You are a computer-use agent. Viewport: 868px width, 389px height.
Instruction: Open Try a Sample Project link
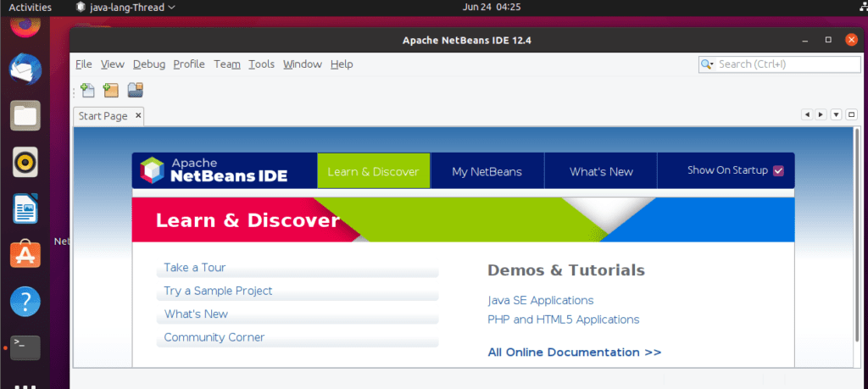218,291
